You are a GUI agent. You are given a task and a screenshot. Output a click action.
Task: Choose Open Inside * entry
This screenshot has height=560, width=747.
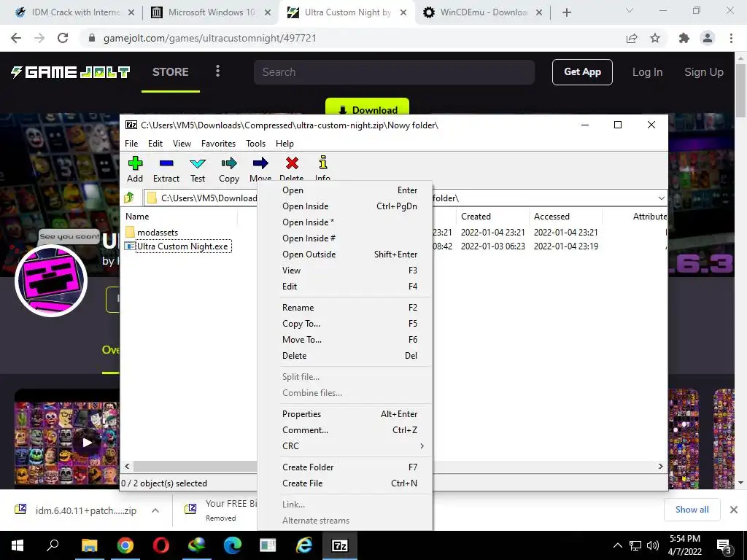coord(344,222)
